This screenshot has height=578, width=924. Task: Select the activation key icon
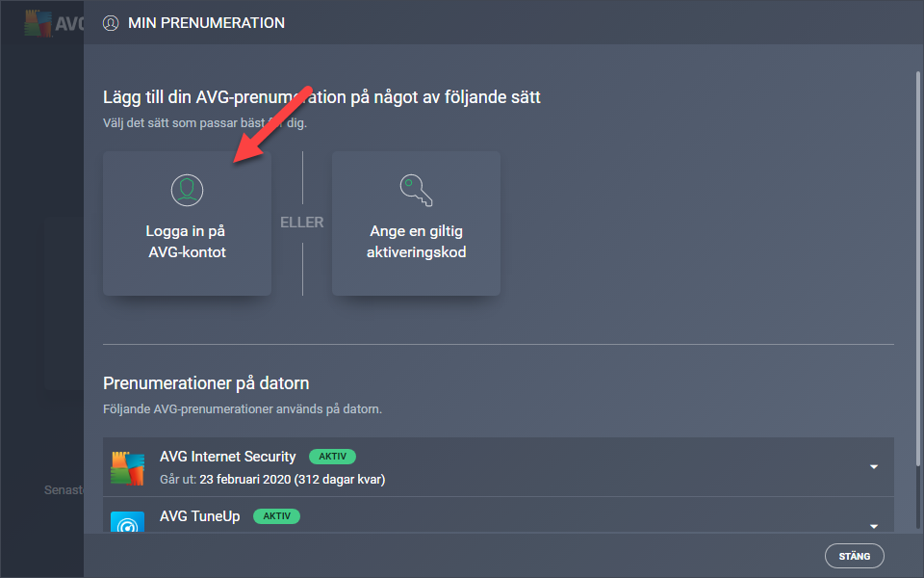coord(416,190)
